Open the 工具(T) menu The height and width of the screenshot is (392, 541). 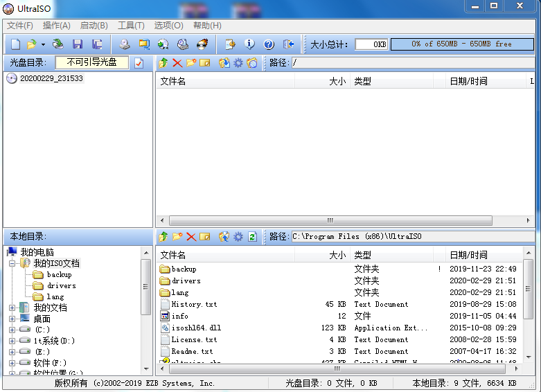pos(131,26)
